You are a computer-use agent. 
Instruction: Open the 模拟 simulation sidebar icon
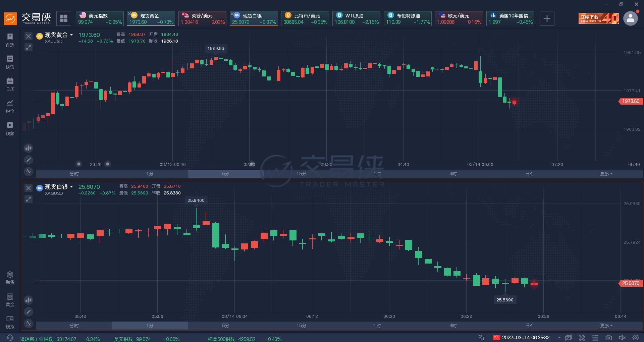(10, 322)
